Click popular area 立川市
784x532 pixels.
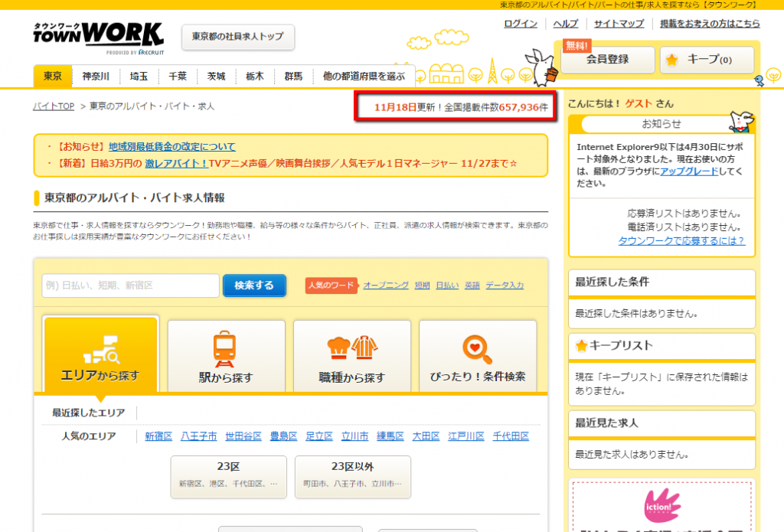click(354, 436)
